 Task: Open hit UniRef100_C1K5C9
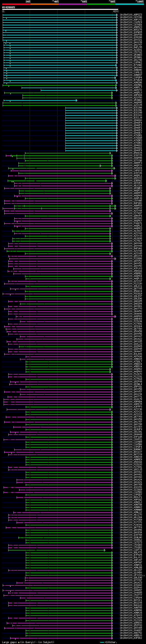click(131, 22)
